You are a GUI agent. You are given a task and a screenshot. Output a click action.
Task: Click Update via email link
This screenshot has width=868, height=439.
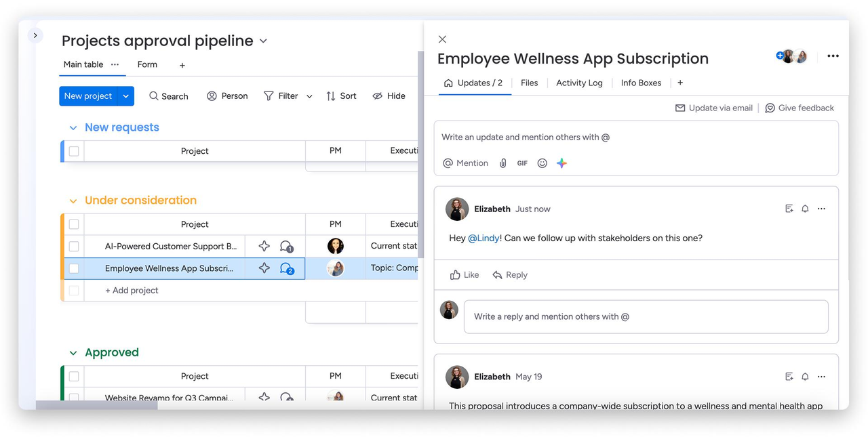click(714, 108)
